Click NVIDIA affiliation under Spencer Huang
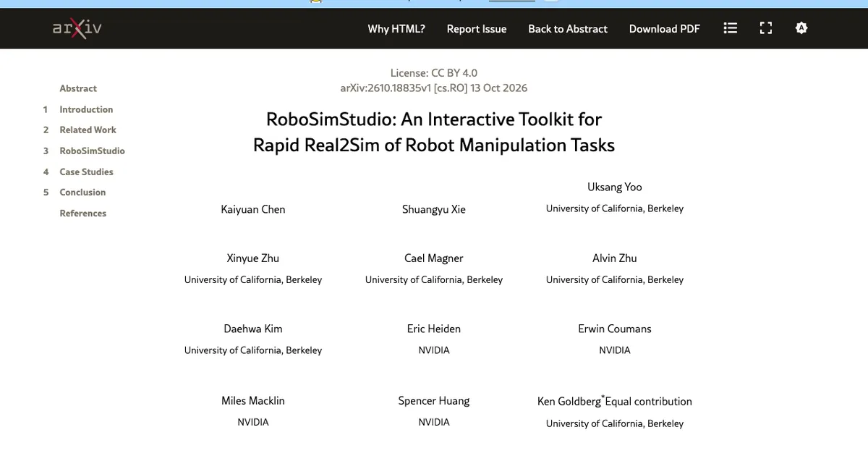 coord(434,422)
